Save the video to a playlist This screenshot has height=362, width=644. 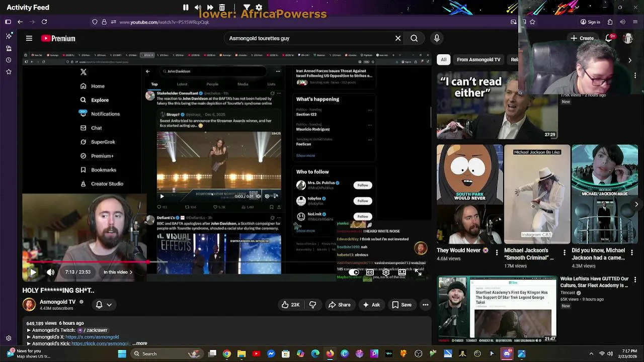coord(401,305)
